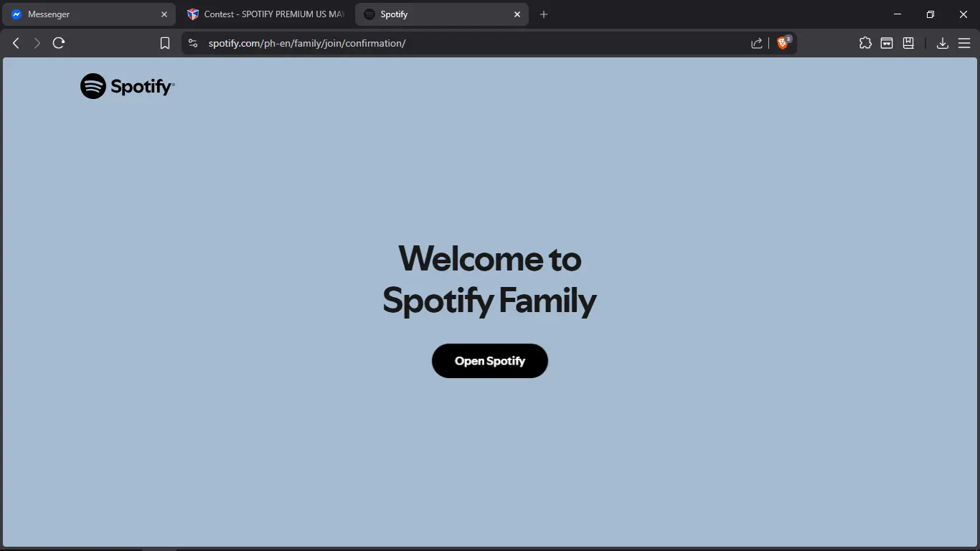Screen dimensions: 980x551
Task: Switch to the Messenger tab
Action: [x=89, y=14]
